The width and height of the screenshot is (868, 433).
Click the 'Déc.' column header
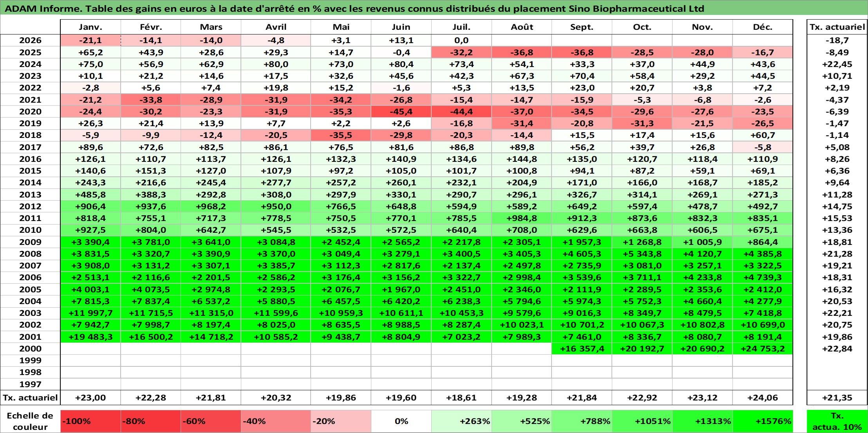763,27
